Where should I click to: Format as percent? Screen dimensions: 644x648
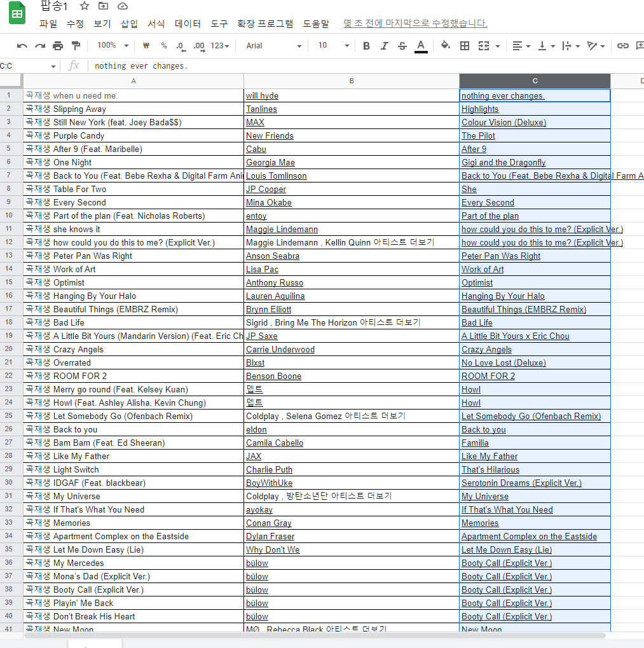click(164, 46)
